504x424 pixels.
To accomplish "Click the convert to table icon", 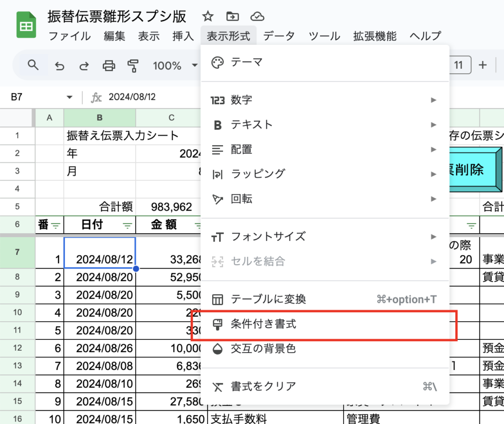I will tap(217, 300).
